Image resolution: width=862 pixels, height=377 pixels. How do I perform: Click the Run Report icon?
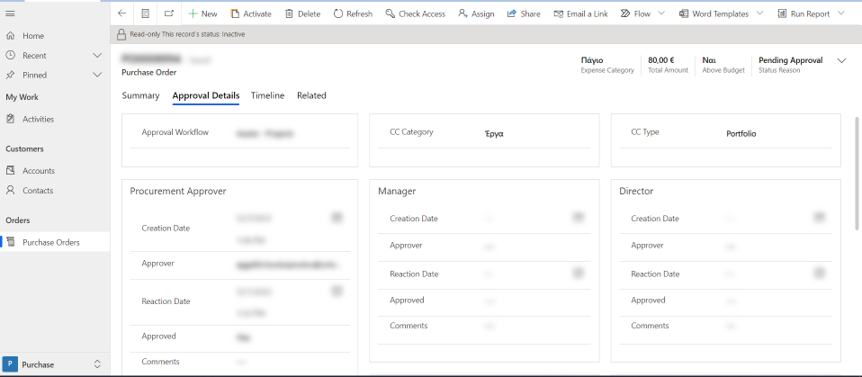[x=782, y=14]
